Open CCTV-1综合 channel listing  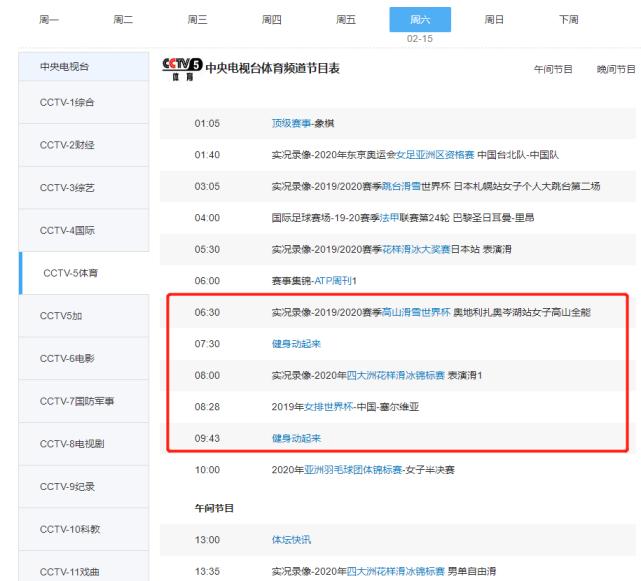[84, 102]
